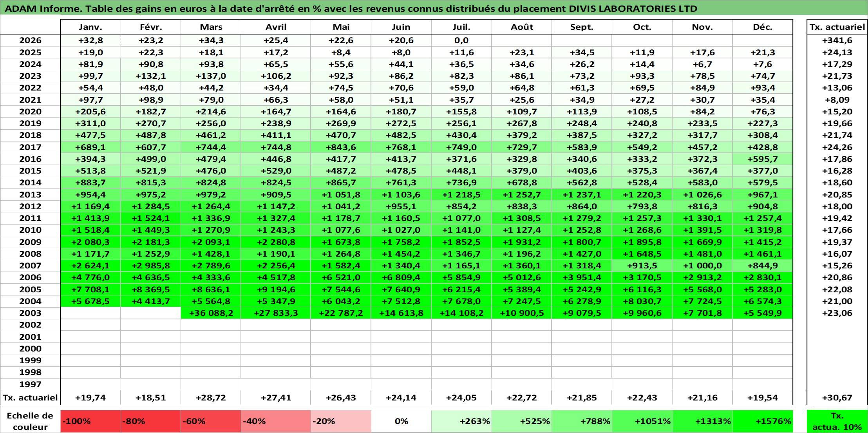Viewport: 868px width, 433px height.
Task: Click the -100% red color scale swatch
Action: (90, 421)
